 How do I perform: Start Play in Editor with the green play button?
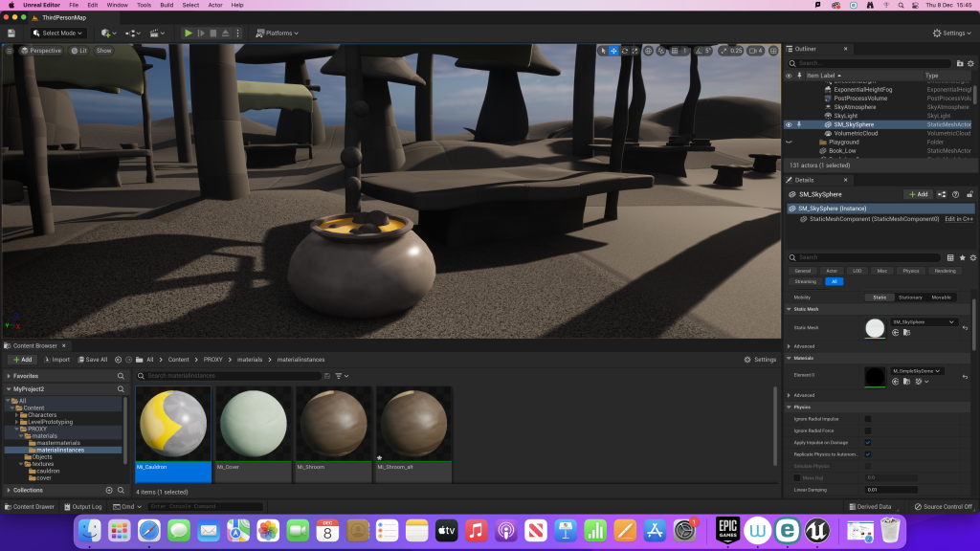(189, 33)
